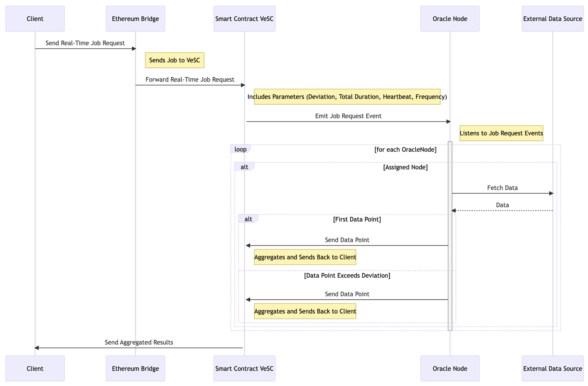Select the top Ethereum Bridge participant box
Viewport: 588px width, 386px height.
(135, 19)
